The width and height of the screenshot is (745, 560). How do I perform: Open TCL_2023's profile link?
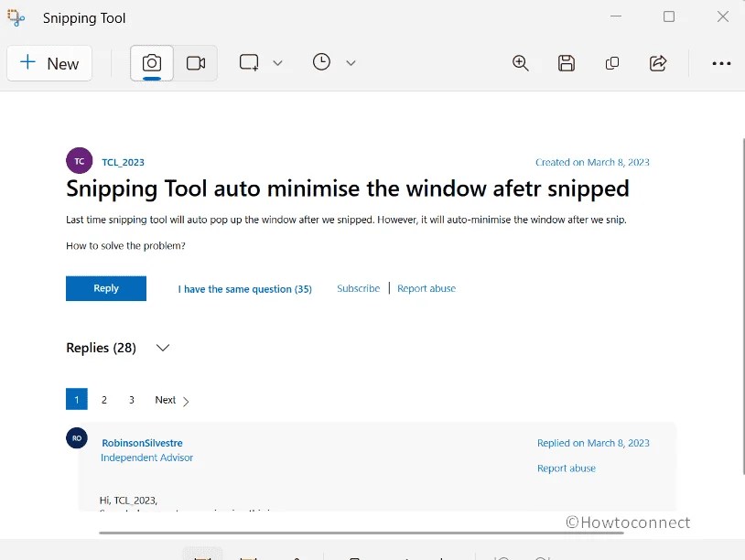click(123, 162)
